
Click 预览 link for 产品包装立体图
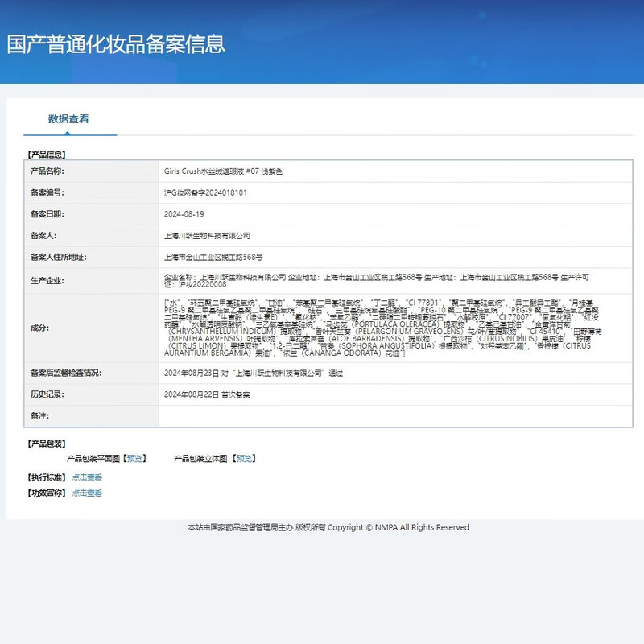(x=242, y=458)
